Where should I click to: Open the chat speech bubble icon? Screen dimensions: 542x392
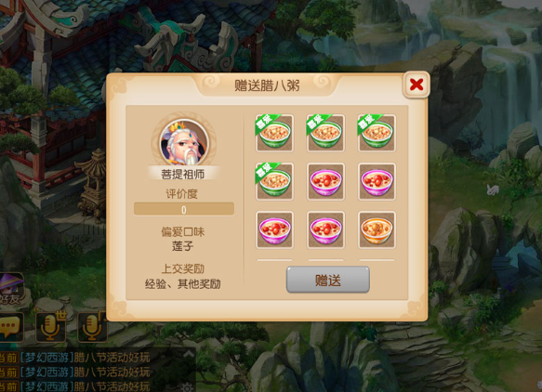(10, 327)
